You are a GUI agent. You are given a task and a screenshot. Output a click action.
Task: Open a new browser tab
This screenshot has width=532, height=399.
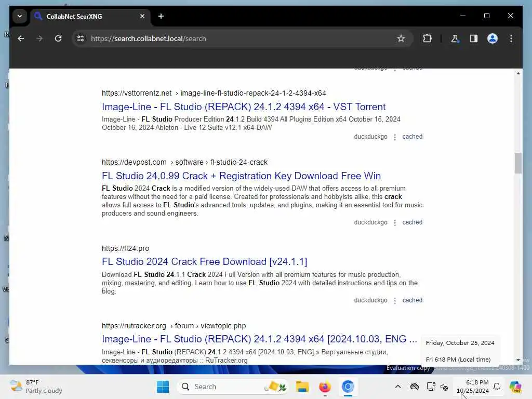[x=161, y=16]
